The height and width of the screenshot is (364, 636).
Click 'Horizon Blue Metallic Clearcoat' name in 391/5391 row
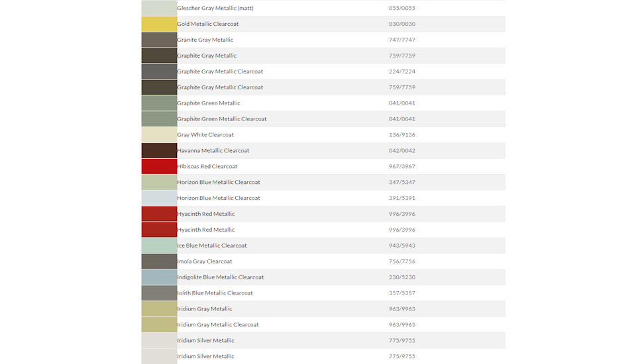[218, 198]
